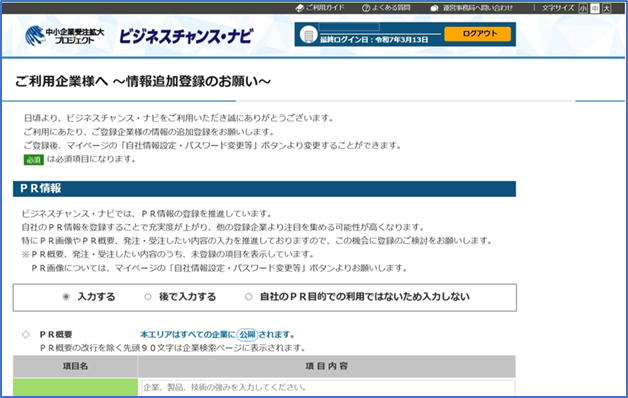Click the 最終ログイン日 text
This screenshot has height=398, width=628.
tap(374, 40)
